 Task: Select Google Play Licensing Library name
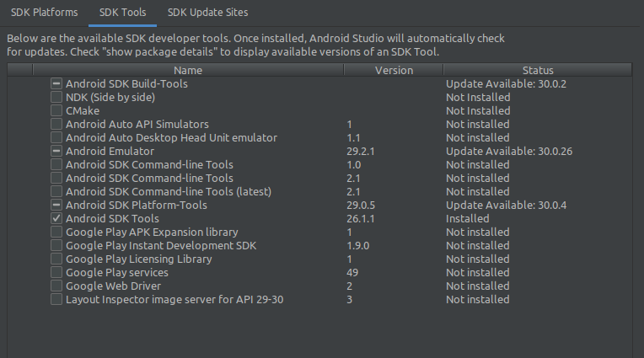(x=139, y=259)
